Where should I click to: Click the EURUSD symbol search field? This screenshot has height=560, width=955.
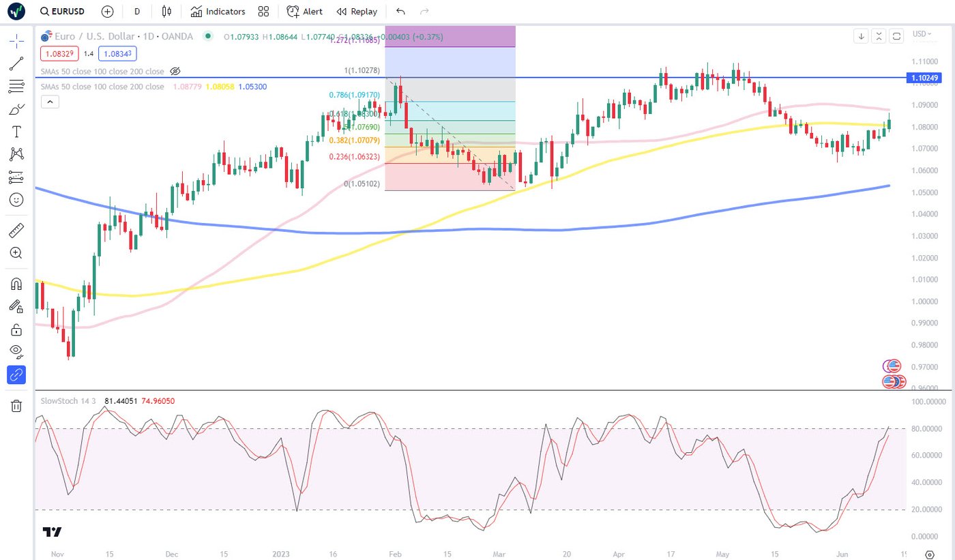point(63,12)
